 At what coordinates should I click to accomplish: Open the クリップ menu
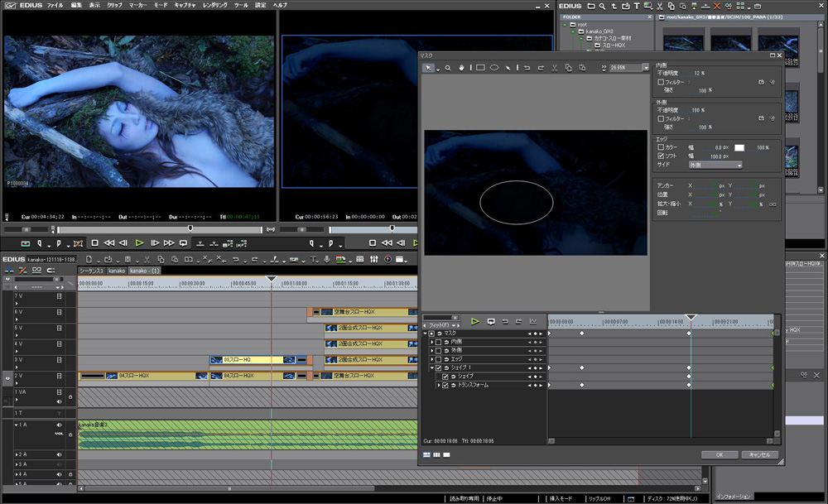coord(114,5)
